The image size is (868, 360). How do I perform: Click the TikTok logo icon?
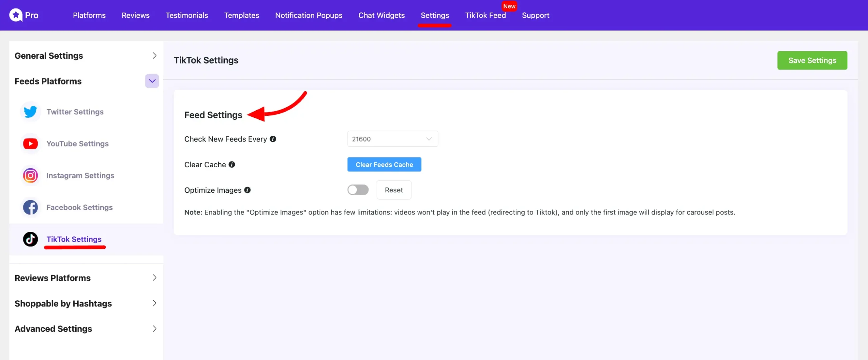[31, 239]
